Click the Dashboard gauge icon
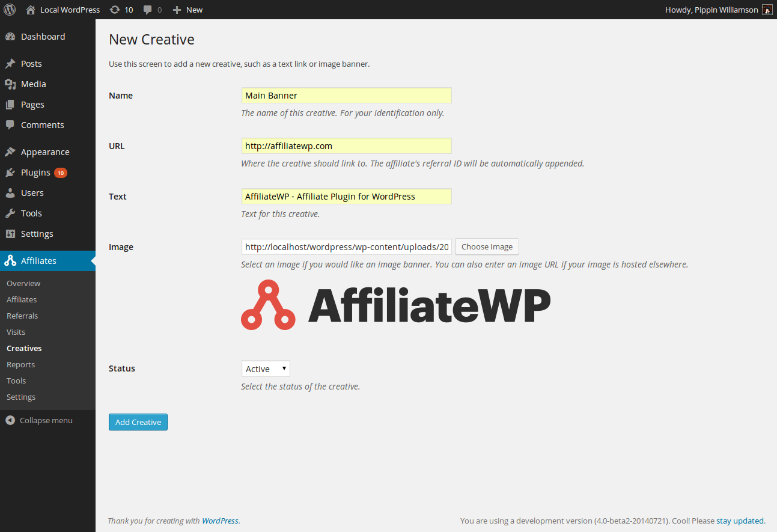 point(10,37)
